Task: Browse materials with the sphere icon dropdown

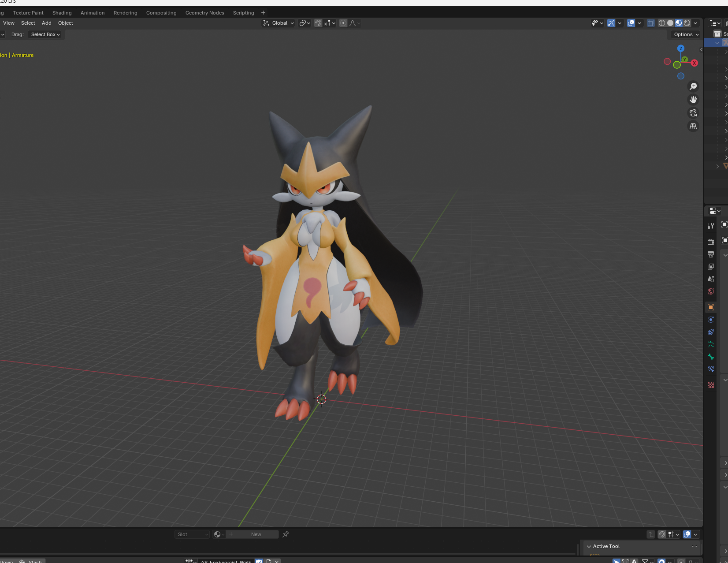Action: [x=219, y=534]
